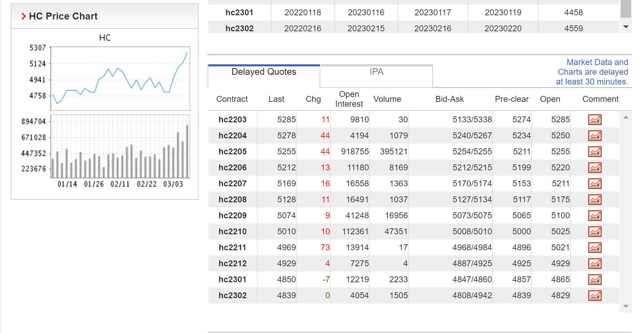Screen dimensions: 644x333
Task: Open chart icon for hc2212 row
Action: [595, 263]
